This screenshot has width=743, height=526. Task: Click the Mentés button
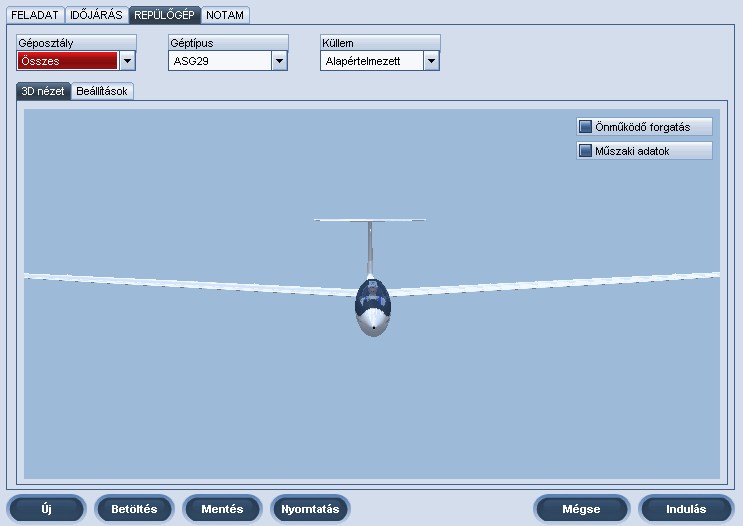(x=222, y=509)
